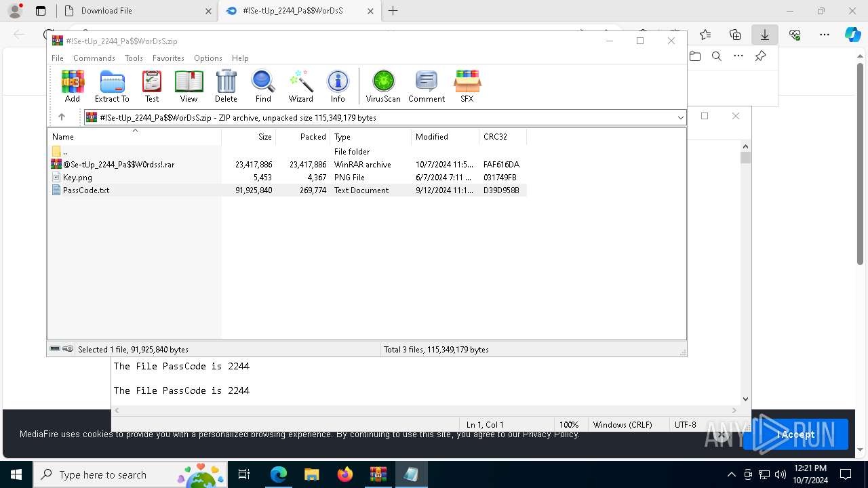Open the Edge downloads icon

765,35
